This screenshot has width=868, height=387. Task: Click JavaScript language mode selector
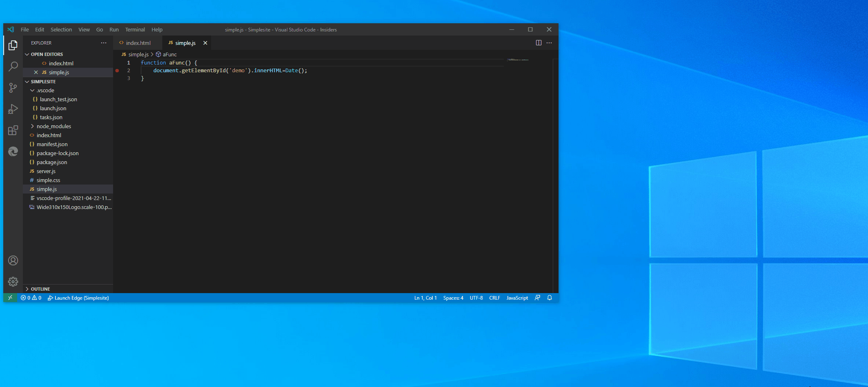(517, 298)
